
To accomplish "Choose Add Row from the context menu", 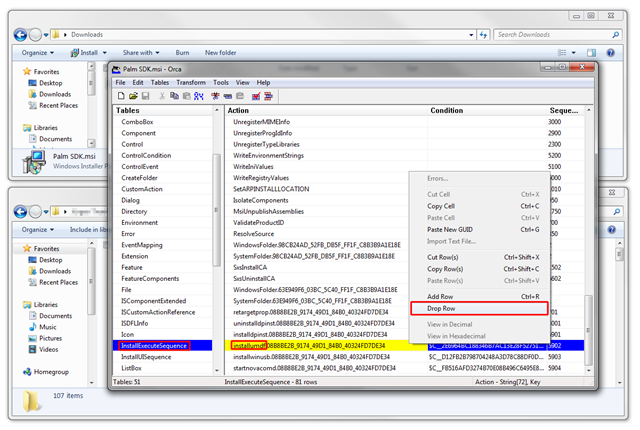I will point(479,297).
